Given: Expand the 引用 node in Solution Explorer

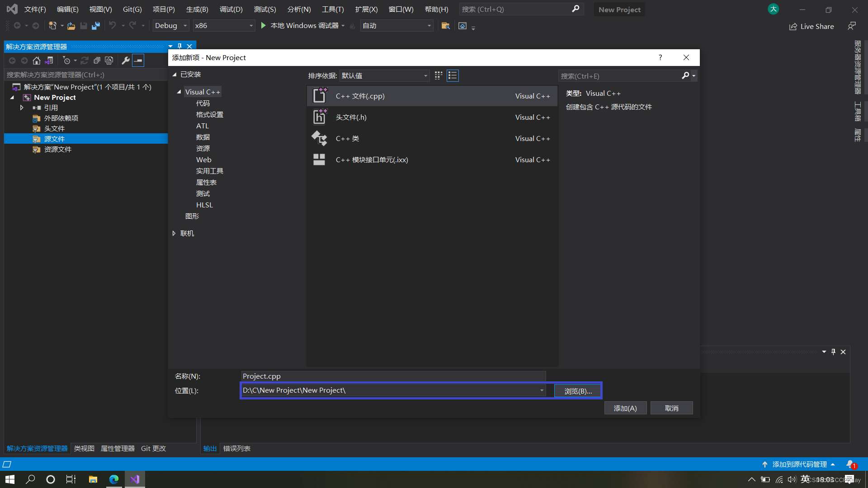Looking at the screenshot, I should 22,108.
